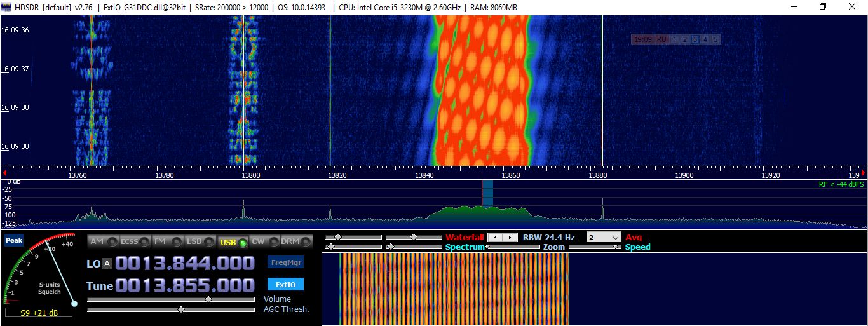868x326 pixels.
Task: Click the RBW 24.4 Hz label
Action: pos(549,237)
